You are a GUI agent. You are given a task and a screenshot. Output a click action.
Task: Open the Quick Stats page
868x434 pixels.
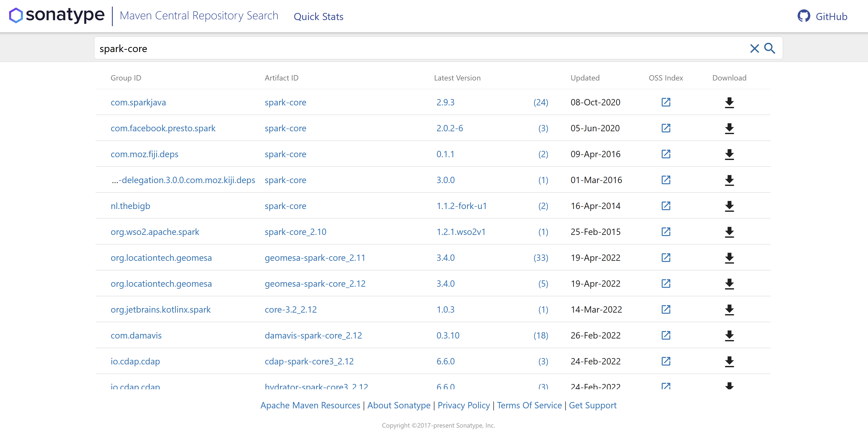pos(318,17)
